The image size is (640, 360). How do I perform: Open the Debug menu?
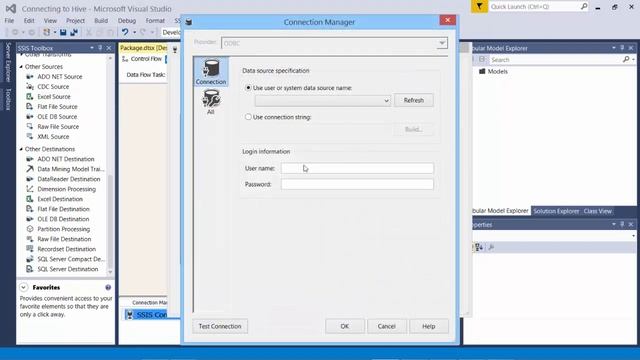coord(127,20)
